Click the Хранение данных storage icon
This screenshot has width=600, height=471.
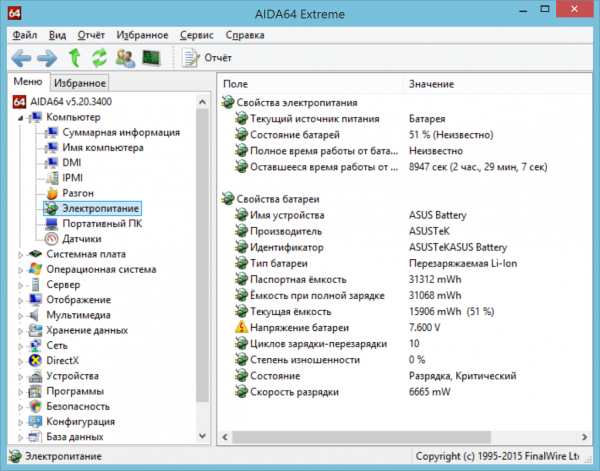point(35,330)
